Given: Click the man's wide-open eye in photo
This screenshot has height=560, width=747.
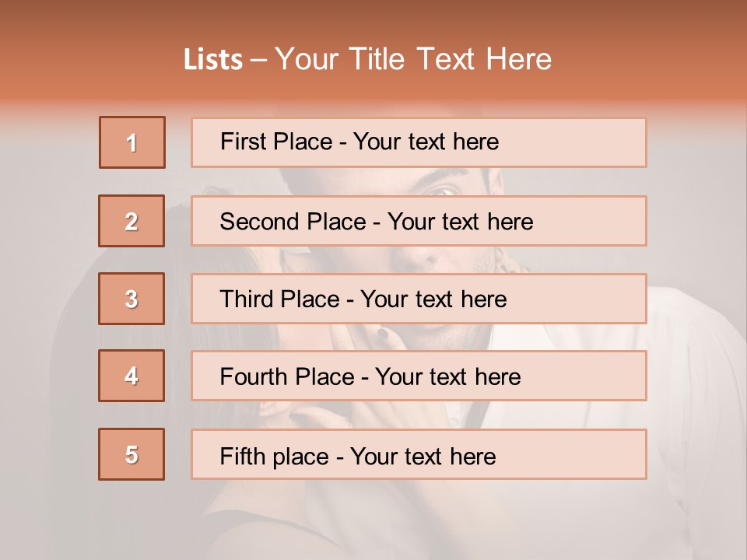Looking at the screenshot, I should click(x=441, y=189).
